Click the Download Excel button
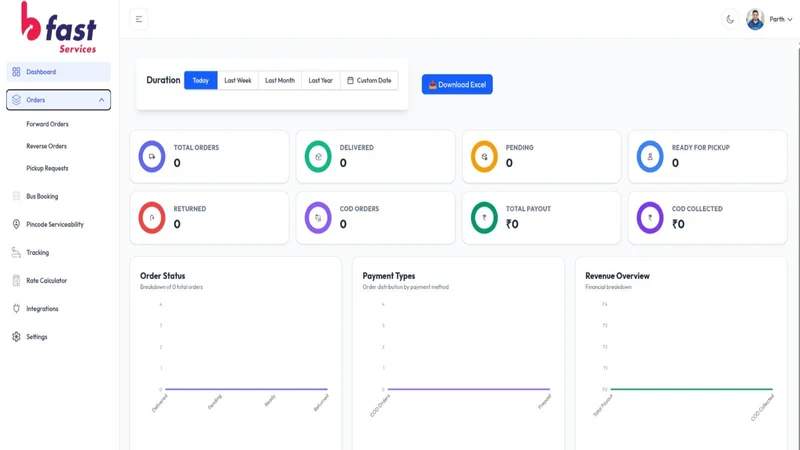This screenshot has height=450, width=800. [457, 84]
